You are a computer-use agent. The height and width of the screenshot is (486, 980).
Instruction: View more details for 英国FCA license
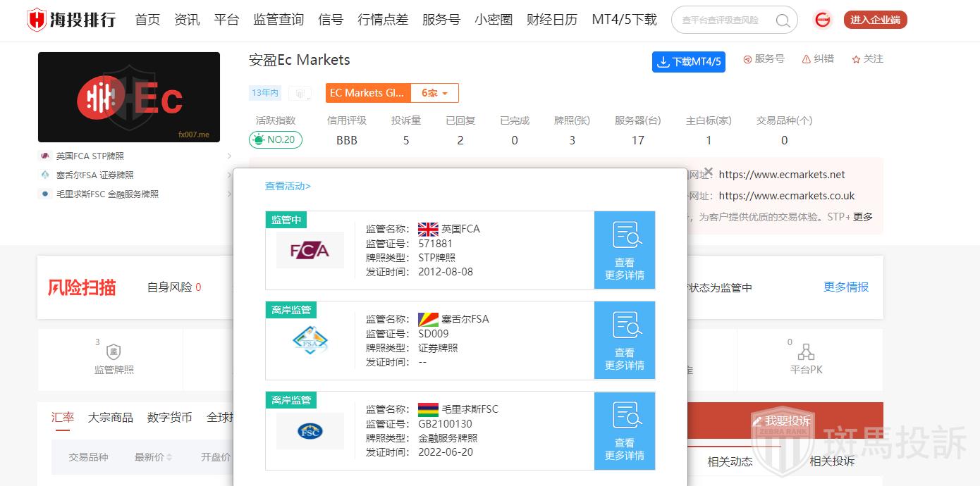click(x=624, y=250)
